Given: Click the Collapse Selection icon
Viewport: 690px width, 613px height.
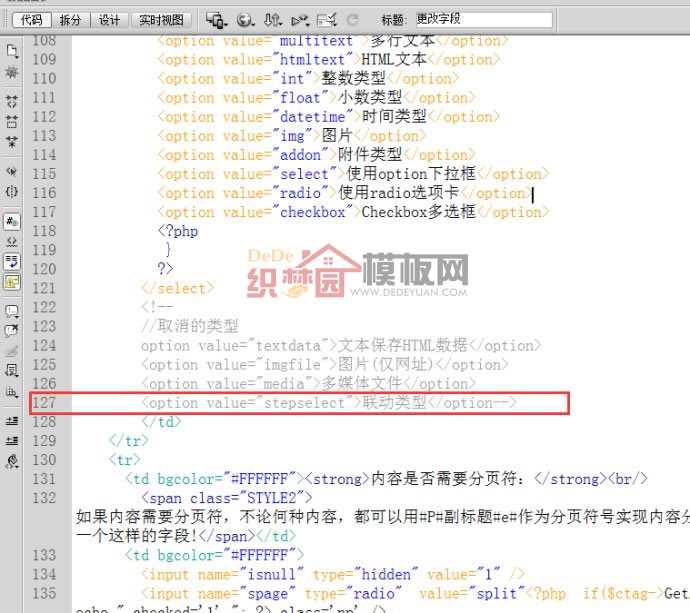Looking at the screenshot, I should 12,121.
